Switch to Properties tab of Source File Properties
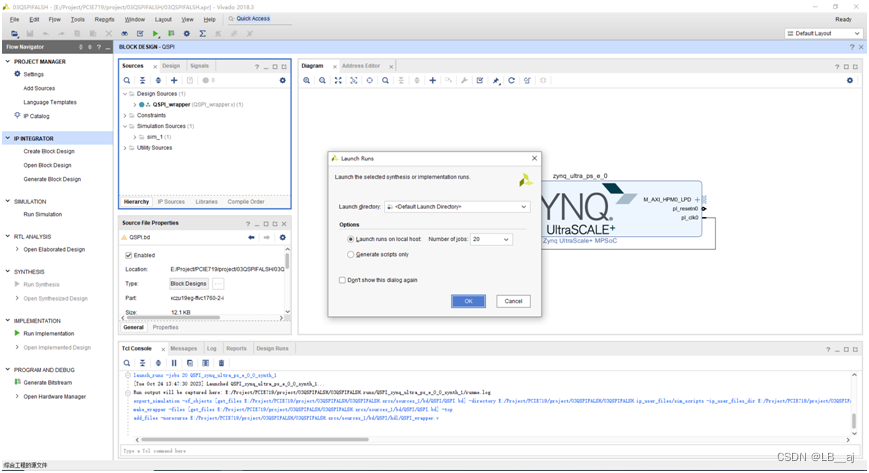 coord(166,327)
